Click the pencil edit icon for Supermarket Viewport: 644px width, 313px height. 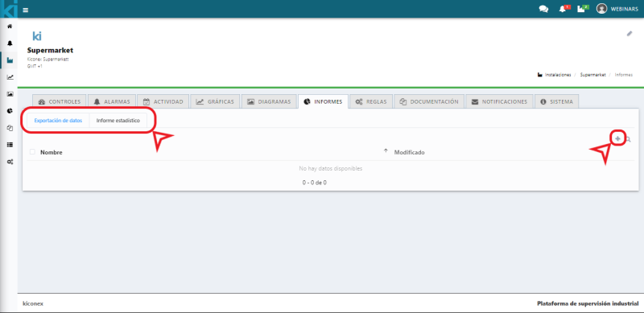click(x=630, y=34)
